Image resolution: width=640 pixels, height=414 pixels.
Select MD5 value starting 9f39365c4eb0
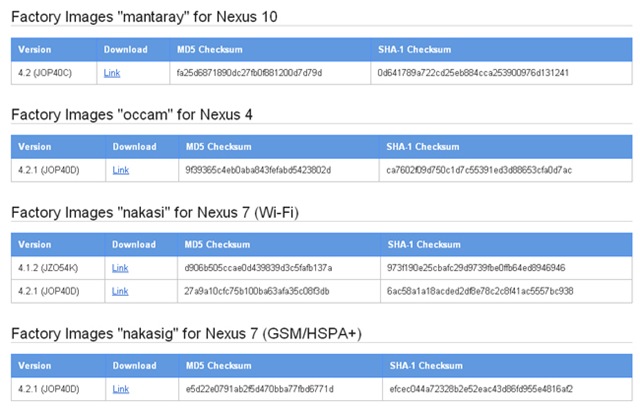[x=258, y=170]
